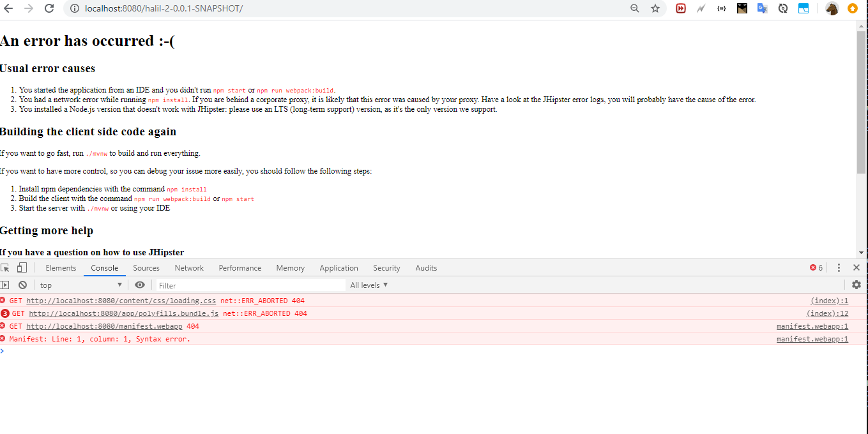Open the Network tab
Image resolution: width=868 pixels, height=434 pixels.
click(x=189, y=268)
